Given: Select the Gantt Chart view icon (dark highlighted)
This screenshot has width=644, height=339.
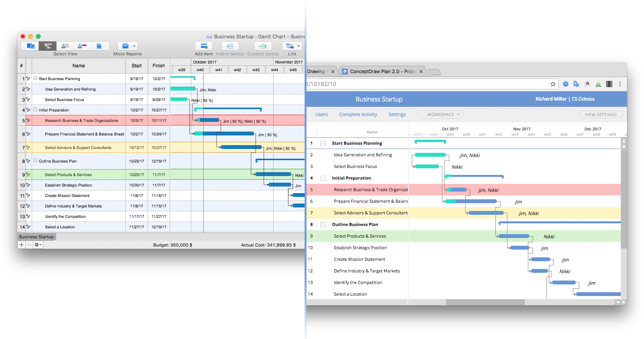Looking at the screenshot, I should (48, 46).
